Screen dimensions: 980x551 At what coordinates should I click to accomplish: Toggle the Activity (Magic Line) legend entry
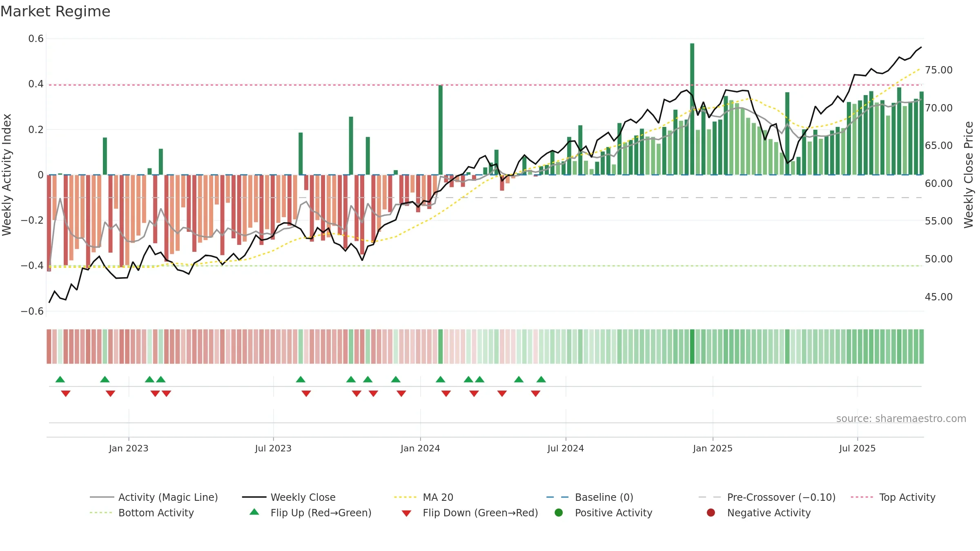point(154,497)
